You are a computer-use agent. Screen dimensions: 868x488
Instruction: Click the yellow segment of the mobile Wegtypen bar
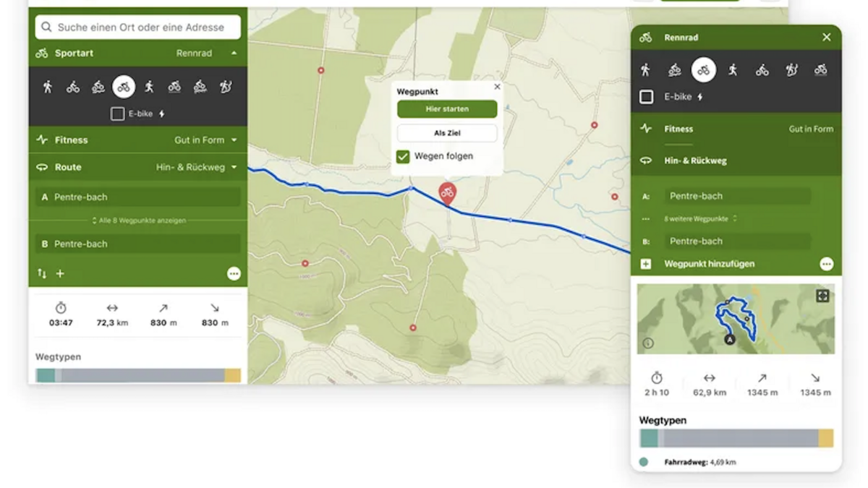click(825, 438)
